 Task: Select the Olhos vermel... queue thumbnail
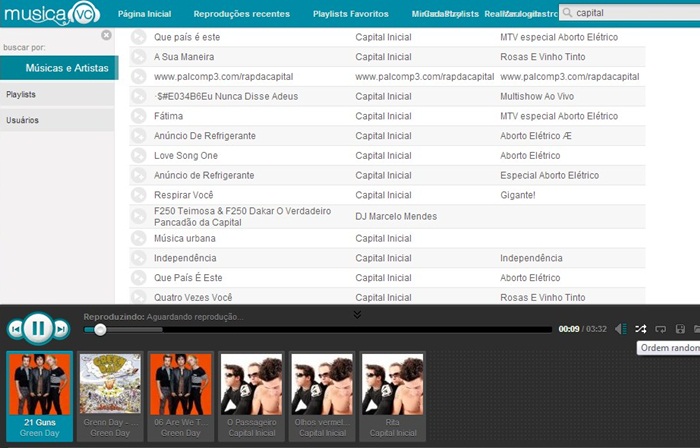coord(322,396)
